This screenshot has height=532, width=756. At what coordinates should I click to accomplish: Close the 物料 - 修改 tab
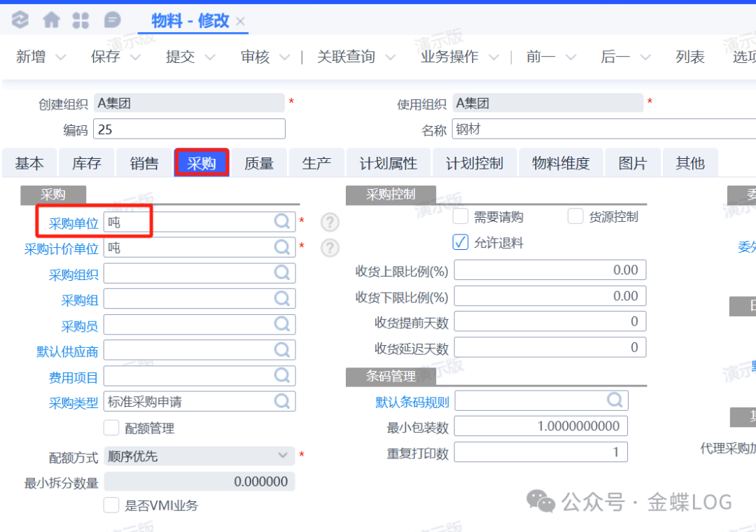[241, 22]
